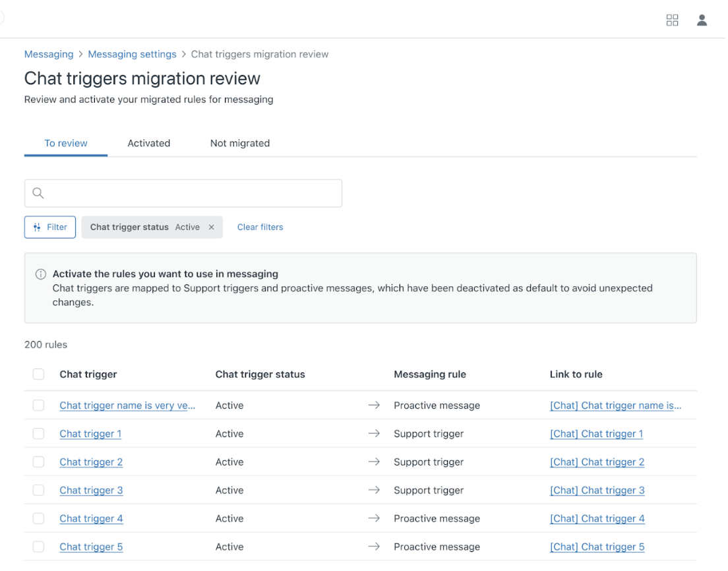Open the user profile icon
Image resolution: width=728 pixels, height=571 pixels.
[702, 20]
